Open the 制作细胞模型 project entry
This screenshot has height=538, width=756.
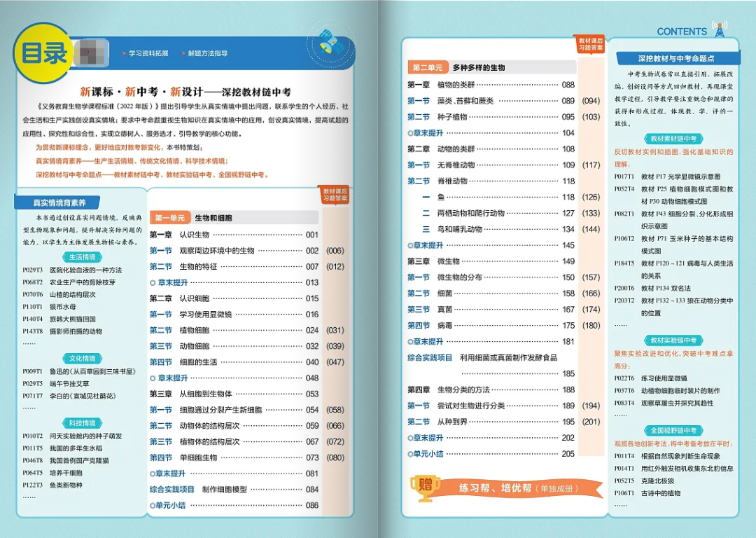point(234,490)
